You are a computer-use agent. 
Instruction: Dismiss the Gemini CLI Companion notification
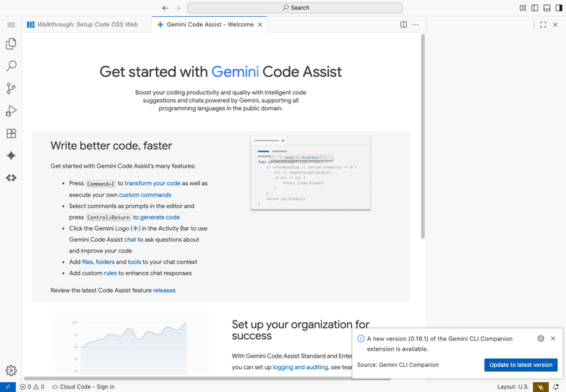click(553, 339)
